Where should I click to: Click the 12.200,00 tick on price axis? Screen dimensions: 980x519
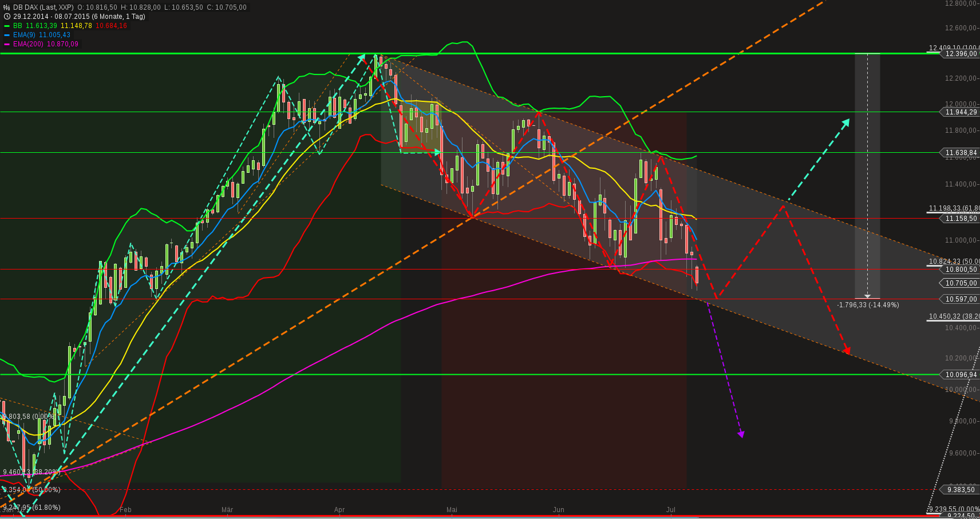coord(961,78)
